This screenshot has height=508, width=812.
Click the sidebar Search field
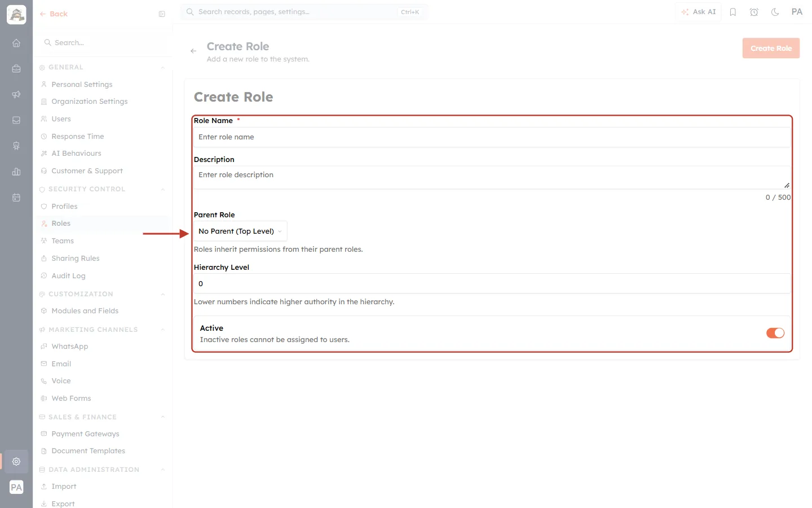103,43
